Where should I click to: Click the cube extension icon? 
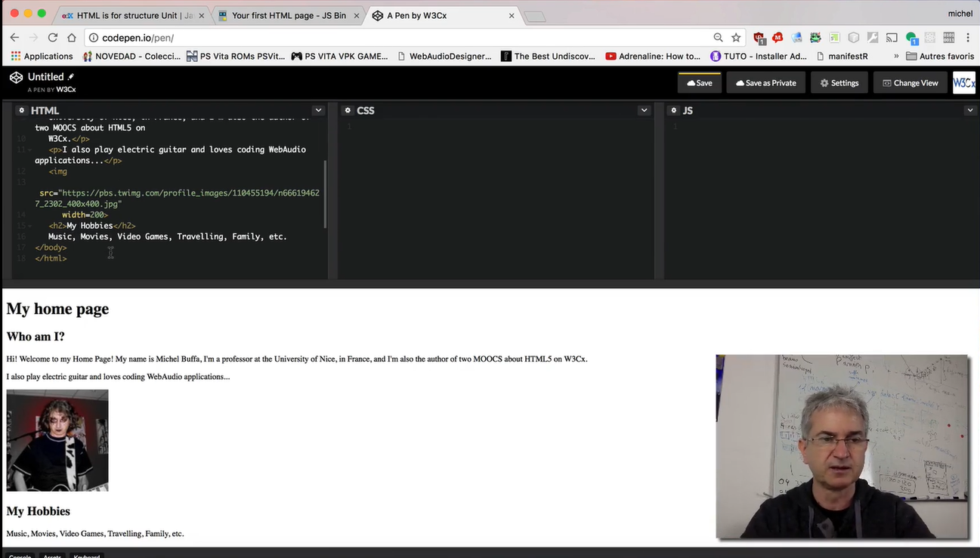click(854, 38)
